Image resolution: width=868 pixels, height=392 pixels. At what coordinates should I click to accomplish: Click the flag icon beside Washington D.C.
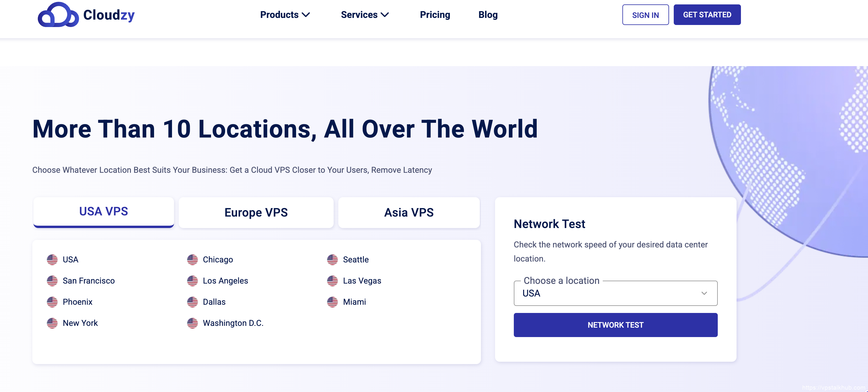point(192,323)
